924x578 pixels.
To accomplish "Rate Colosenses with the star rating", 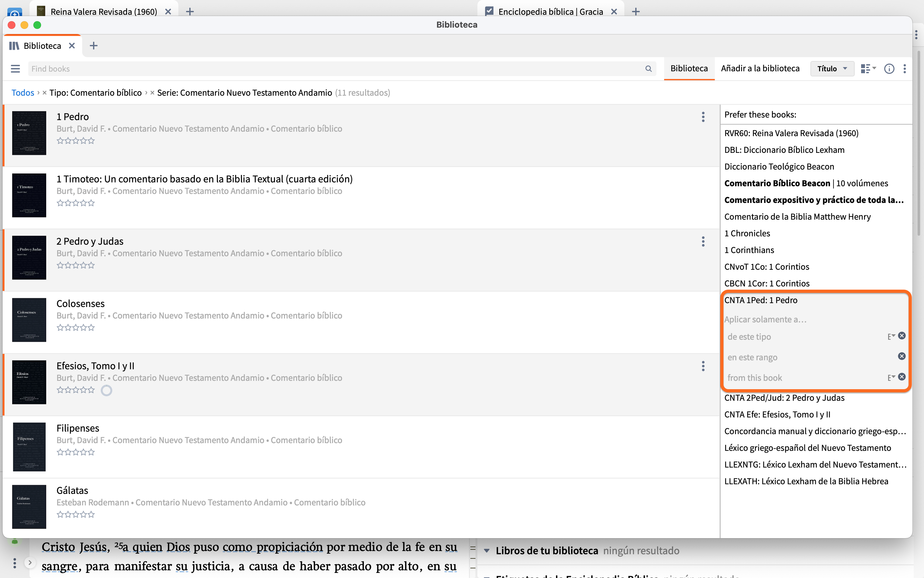I will (x=76, y=328).
